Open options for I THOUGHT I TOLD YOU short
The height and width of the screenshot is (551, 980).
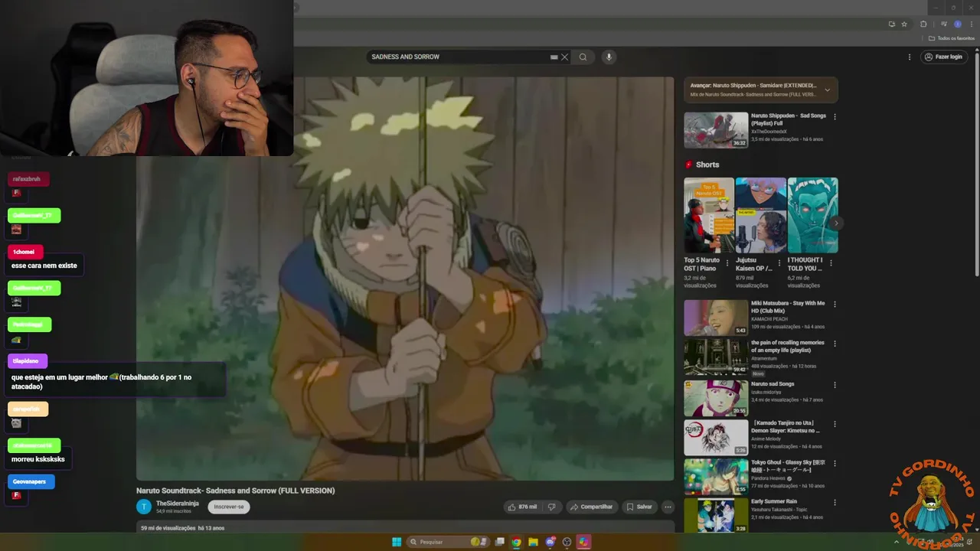pyautogui.click(x=831, y=263)
